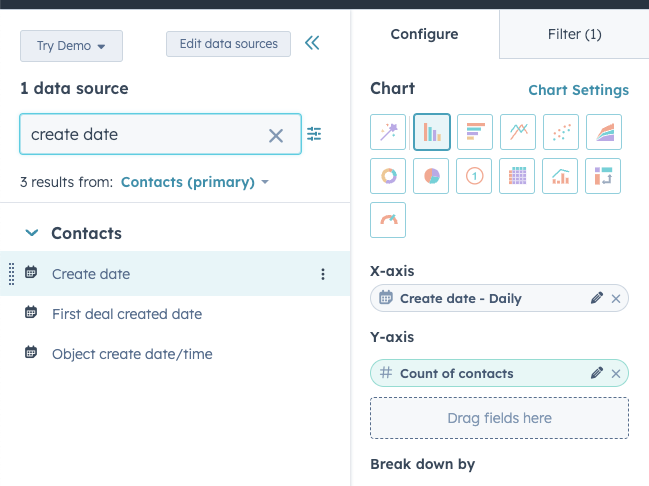Screen dimensions: 649x486
Task: Select the vertical bar chart type
Action: pos(432,132)
